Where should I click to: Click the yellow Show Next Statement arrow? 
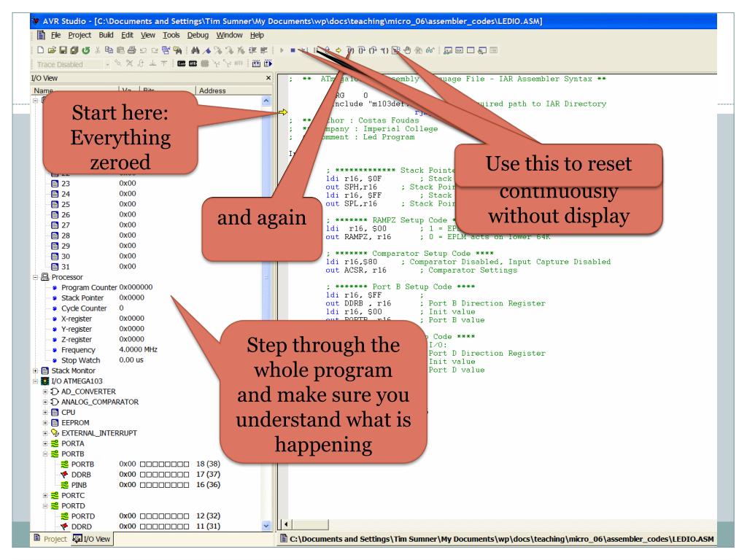[338, 50]
